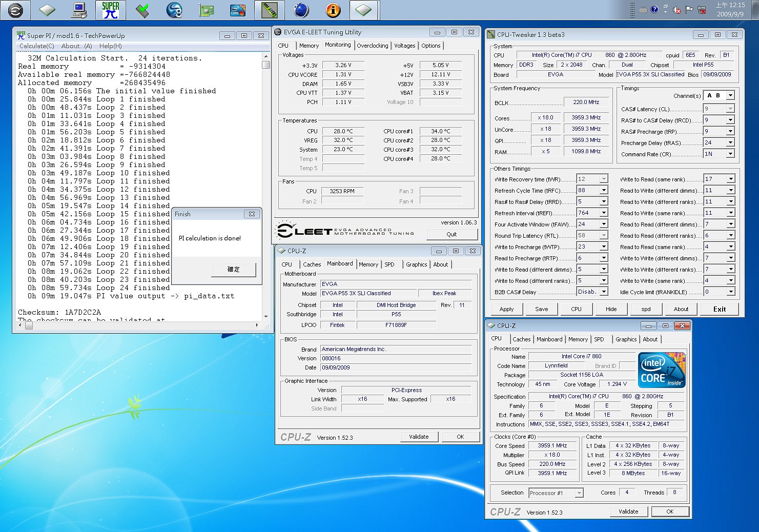Click the 確定 button in Finish dialog
The image size is (759, 532).
click(x=233, y=269)
